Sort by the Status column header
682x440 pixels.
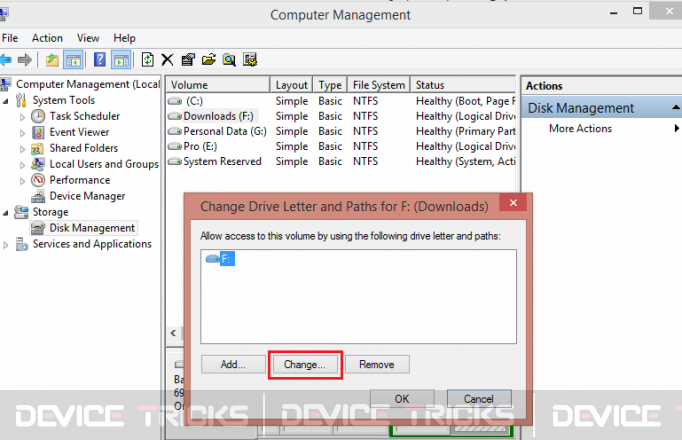coord(463,85)
